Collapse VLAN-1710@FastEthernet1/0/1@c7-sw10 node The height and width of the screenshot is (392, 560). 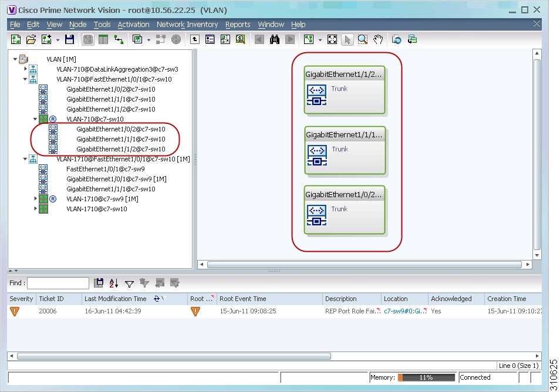(x=25, y=159)
